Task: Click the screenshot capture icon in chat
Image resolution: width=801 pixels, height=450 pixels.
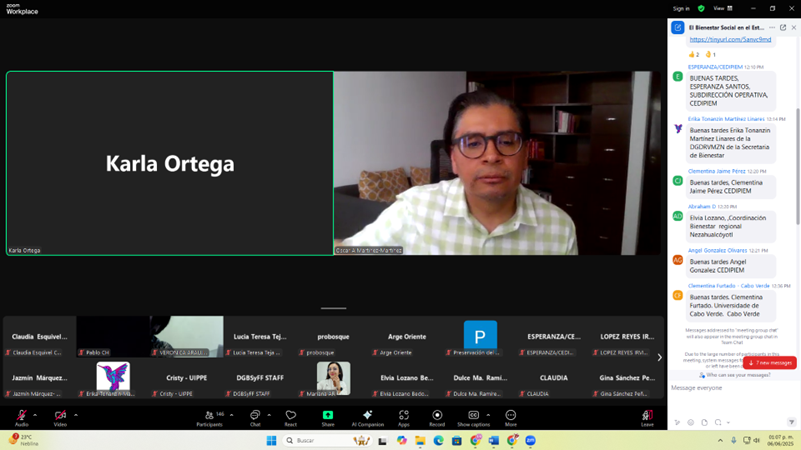Action: tap(718, 422)
